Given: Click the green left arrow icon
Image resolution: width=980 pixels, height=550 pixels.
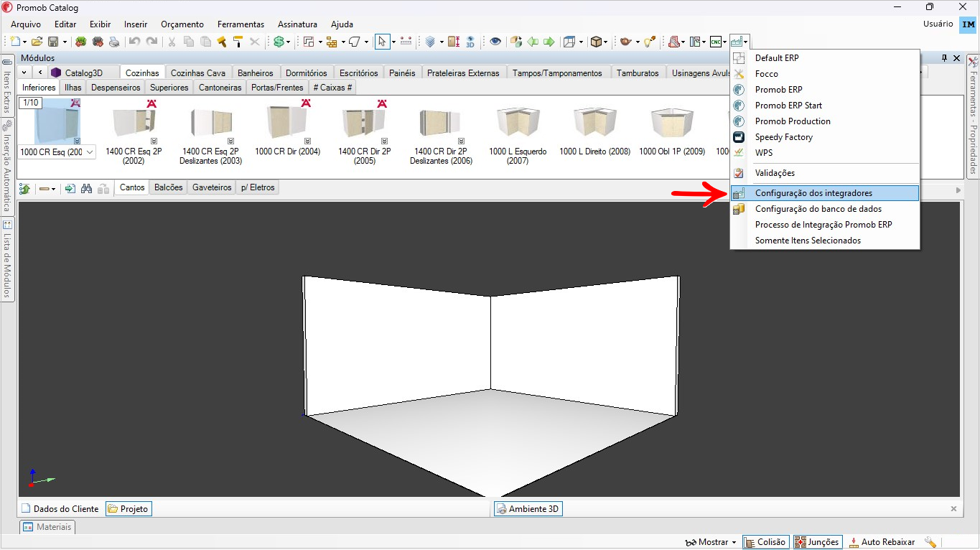Looking at the screenshot, I should pos(533,42).
